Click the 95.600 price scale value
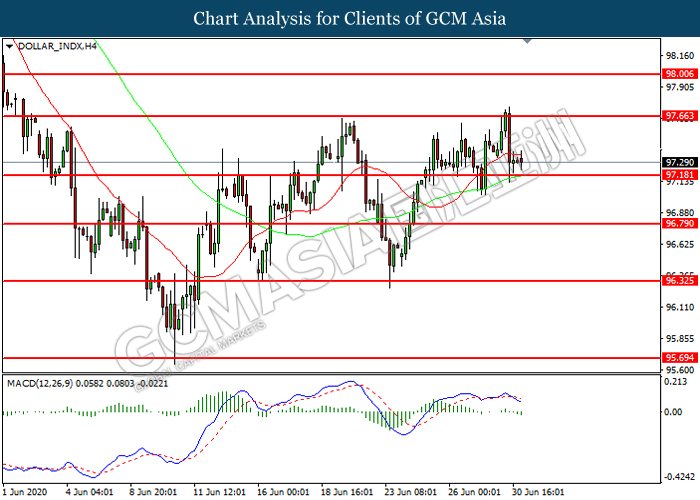 [x=680, y=370]
